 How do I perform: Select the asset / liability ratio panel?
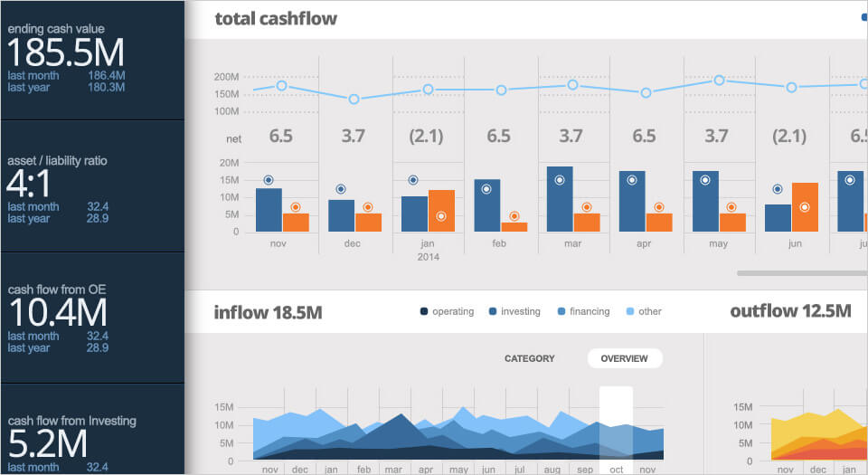pos(90,188)
